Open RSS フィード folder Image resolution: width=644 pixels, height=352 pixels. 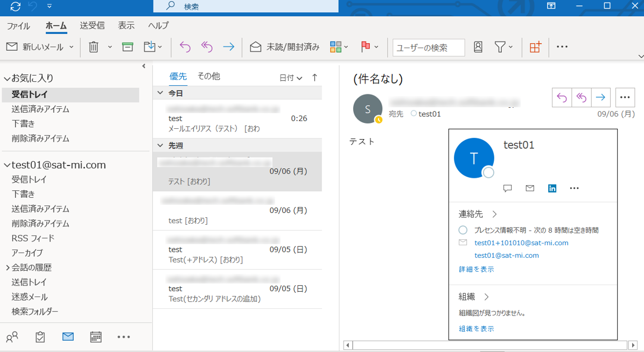33,238
